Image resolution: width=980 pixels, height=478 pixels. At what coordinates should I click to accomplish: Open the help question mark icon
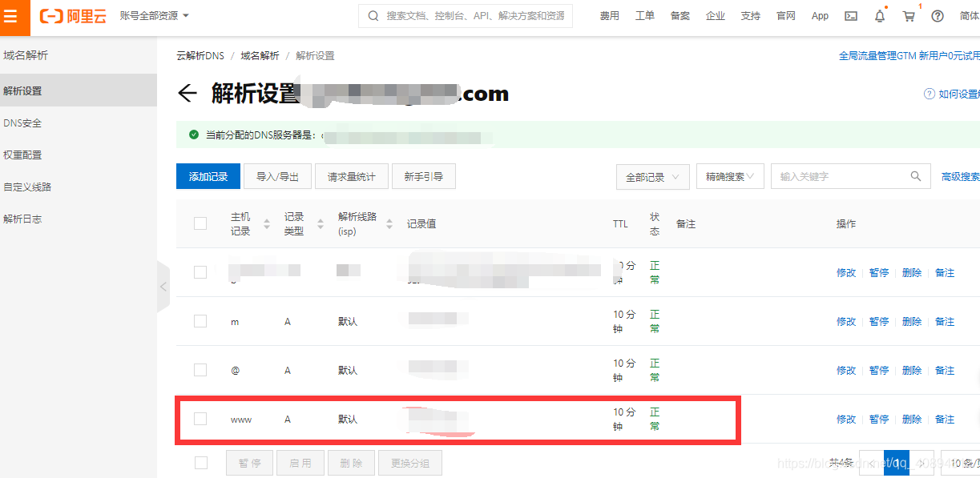pos(938,16)
